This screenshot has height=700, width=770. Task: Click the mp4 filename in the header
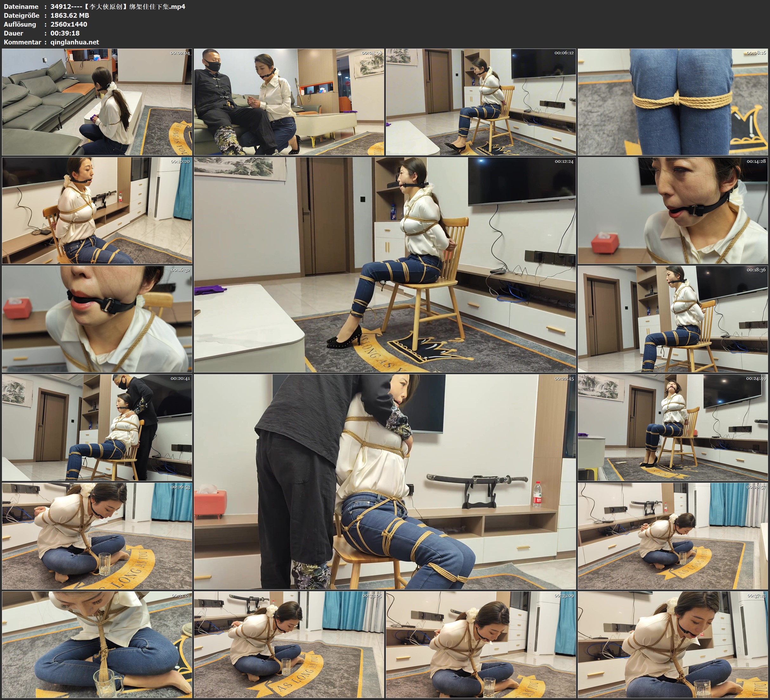point(118,6)
